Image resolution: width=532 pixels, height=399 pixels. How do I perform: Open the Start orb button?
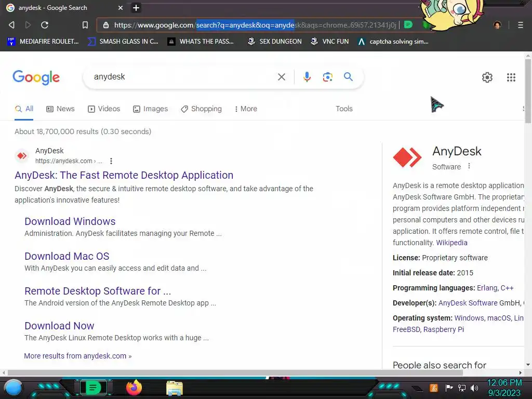pos(13,388)
